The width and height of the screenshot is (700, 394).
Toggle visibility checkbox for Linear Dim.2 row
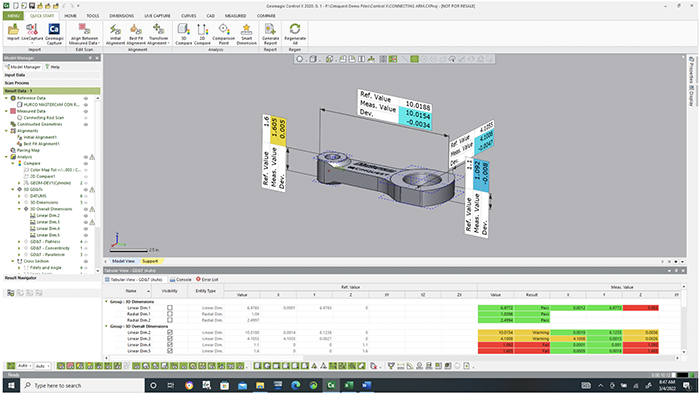click(170, 332)
